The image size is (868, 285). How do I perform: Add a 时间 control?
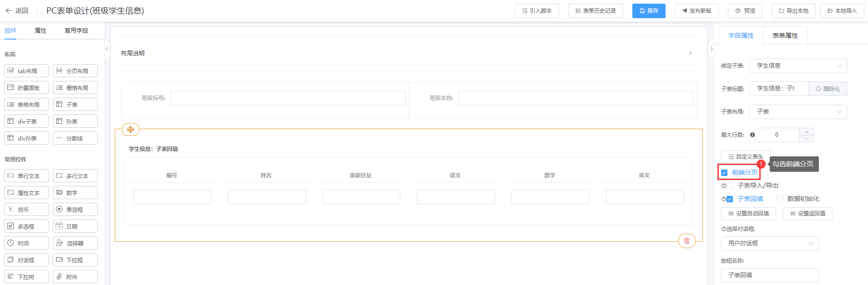tap(27, 243)
